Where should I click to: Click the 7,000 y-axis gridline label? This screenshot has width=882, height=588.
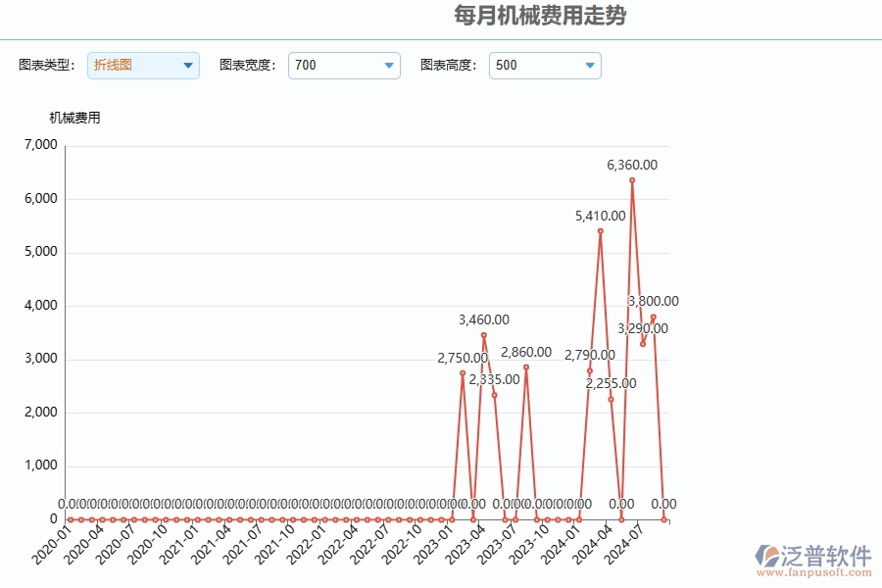(41, 144)
